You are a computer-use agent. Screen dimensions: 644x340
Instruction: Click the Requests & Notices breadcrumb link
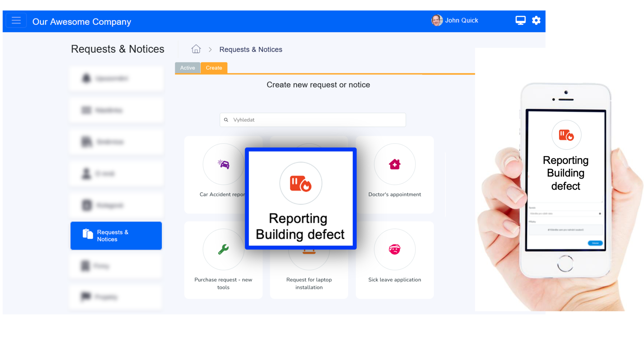point(250,49)
